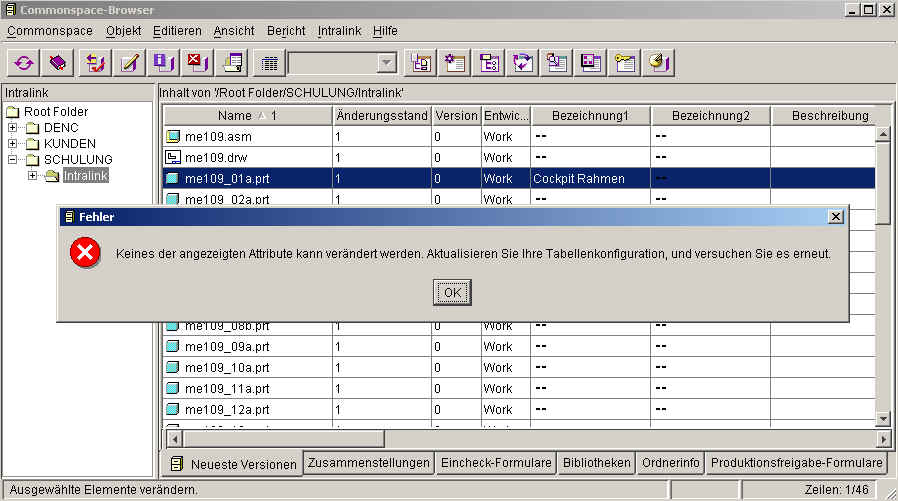Expand the KUNDEN folder node

(12, 143)
